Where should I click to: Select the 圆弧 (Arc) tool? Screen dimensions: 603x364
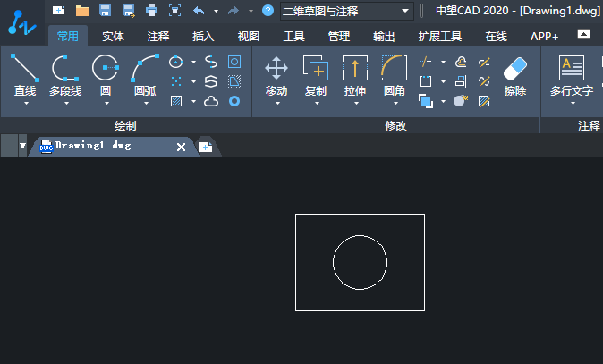[145, 75]
